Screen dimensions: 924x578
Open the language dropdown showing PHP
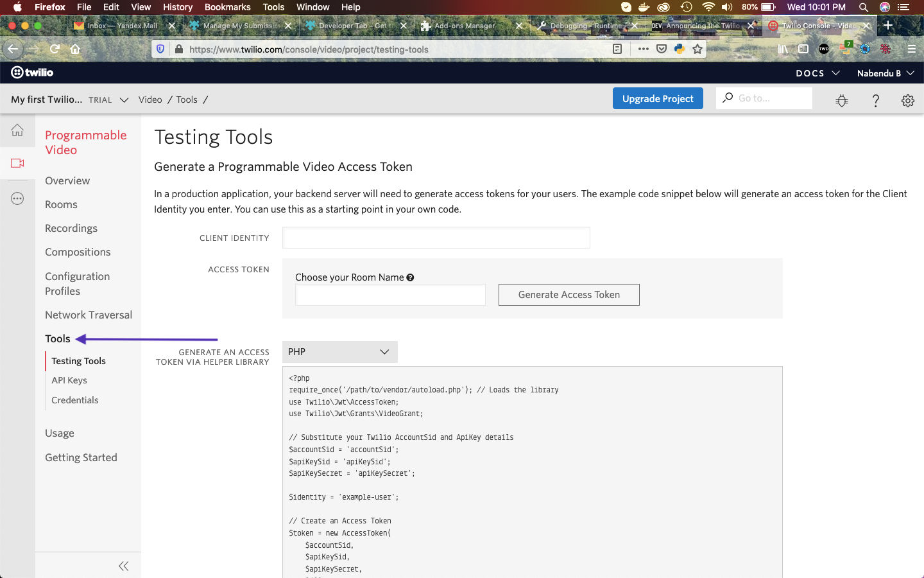point(339,352)
